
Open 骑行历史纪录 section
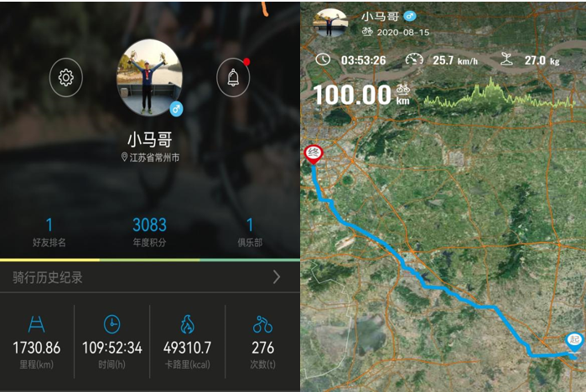150,277
